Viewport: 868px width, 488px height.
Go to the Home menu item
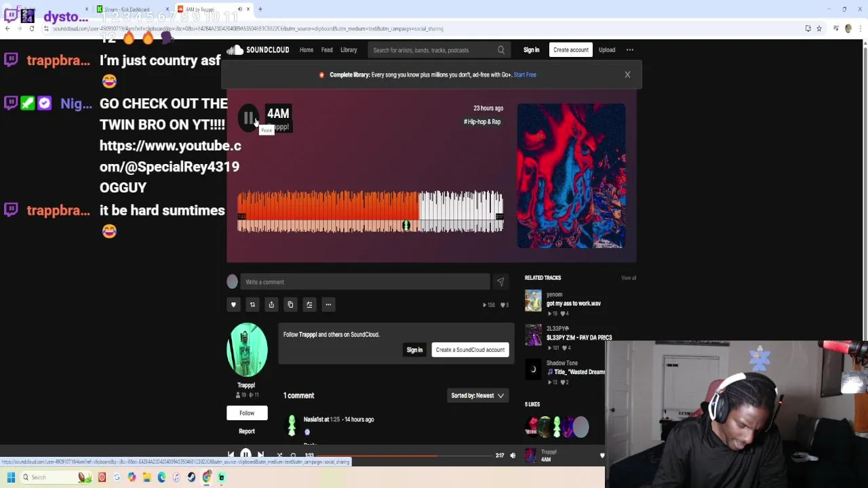(307, 50)
